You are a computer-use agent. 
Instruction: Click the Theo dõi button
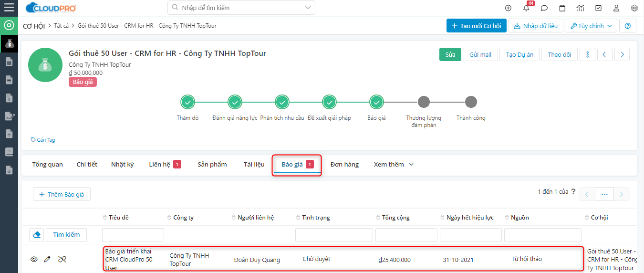560,54
